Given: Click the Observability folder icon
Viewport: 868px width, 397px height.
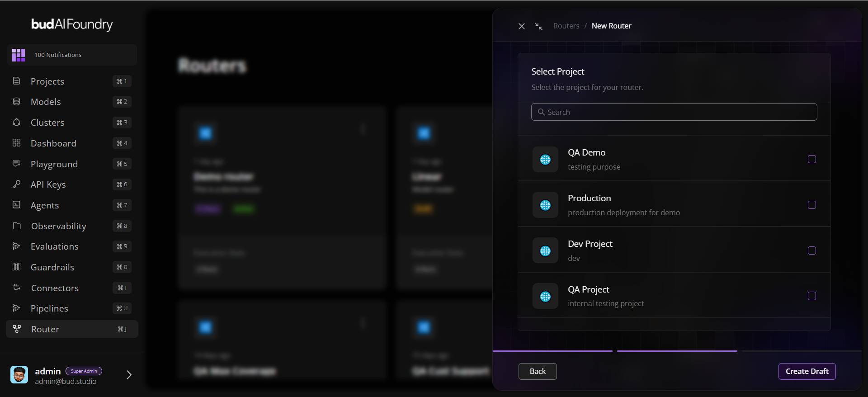Looking at the screenshot, I should (x=17, y=226).
